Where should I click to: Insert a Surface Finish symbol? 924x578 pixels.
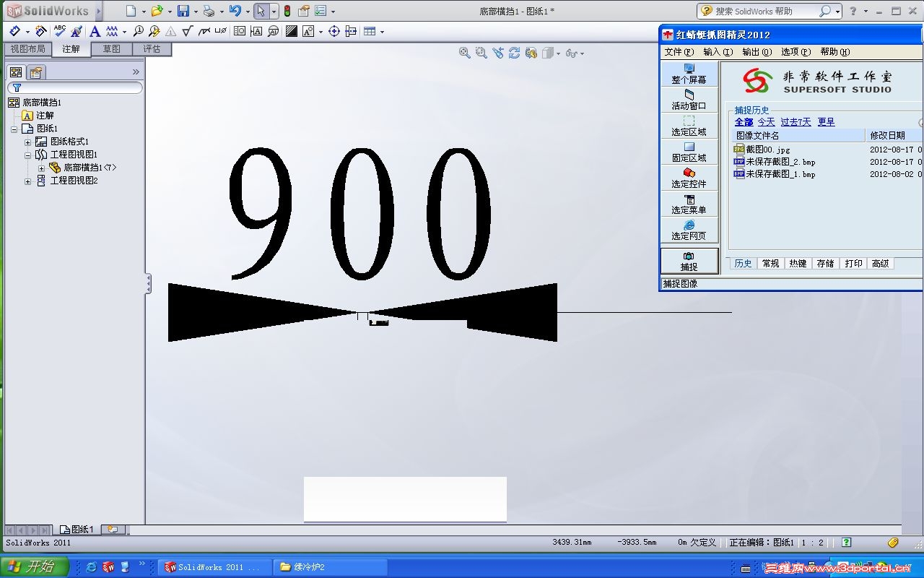(188, 31)
